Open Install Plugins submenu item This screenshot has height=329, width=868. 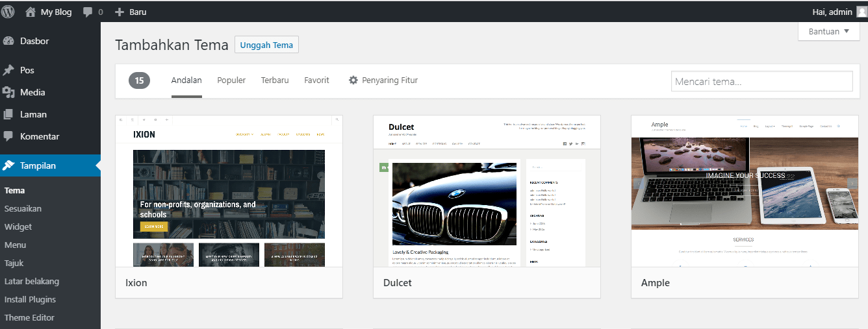tap(30, 300)
